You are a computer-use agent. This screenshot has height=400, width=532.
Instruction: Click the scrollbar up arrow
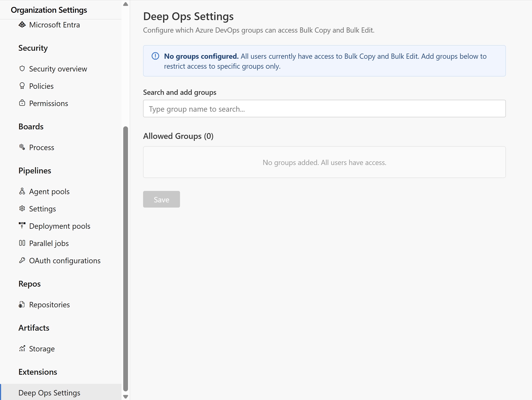pos(125,4)
